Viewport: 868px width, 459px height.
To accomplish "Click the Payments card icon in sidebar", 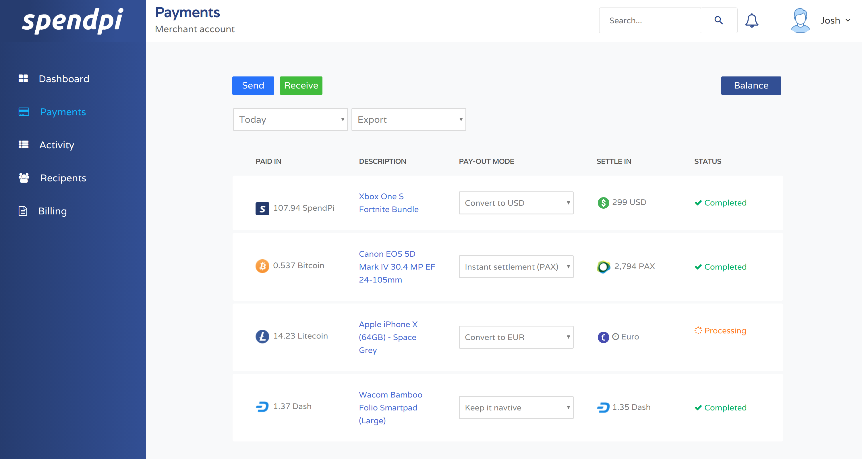I will (x=24, y=112).
